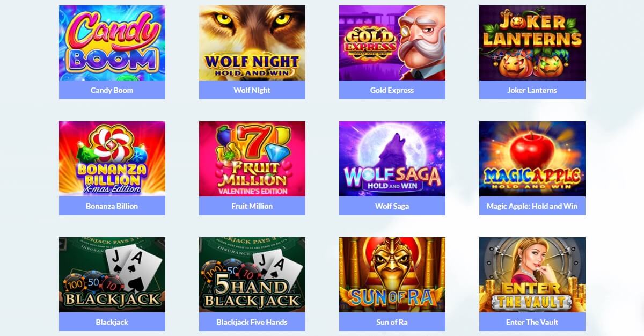644x336 pixels.
Task: Open the Candy Boom game thumbnail
Action: [x=112, y=43]
